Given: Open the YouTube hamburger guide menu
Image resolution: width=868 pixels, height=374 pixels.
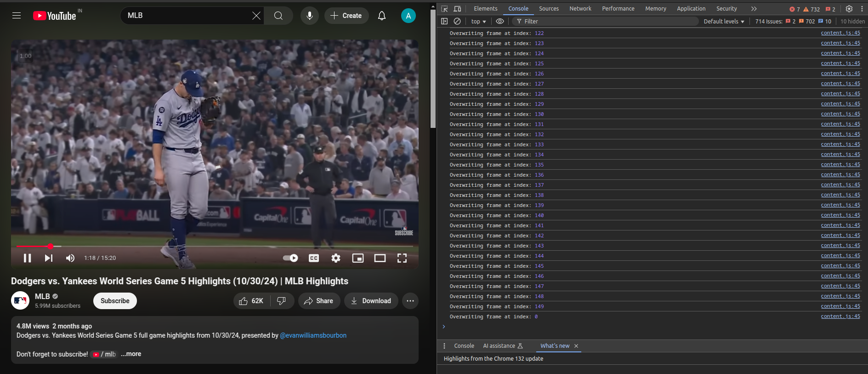Looking at the screenshot, I should [x=17, y=16].
